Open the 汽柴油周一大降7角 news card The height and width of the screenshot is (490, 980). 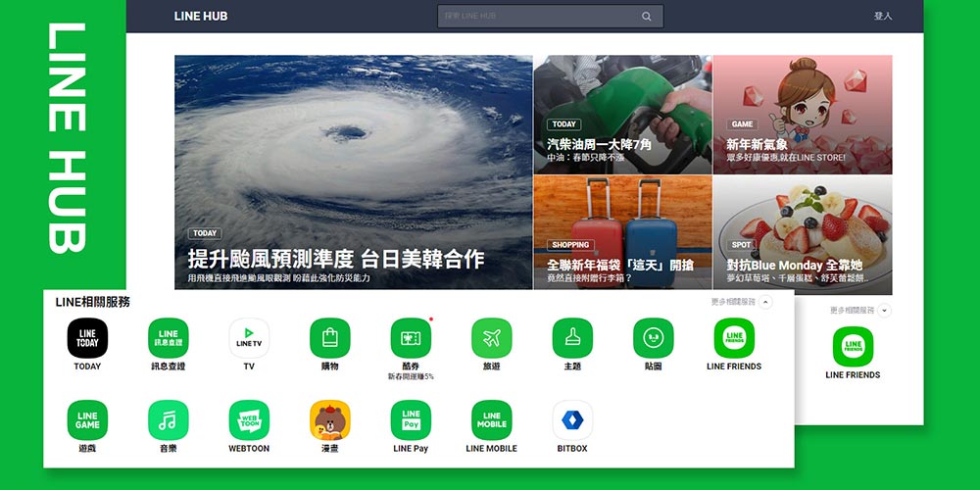point(622,115)
